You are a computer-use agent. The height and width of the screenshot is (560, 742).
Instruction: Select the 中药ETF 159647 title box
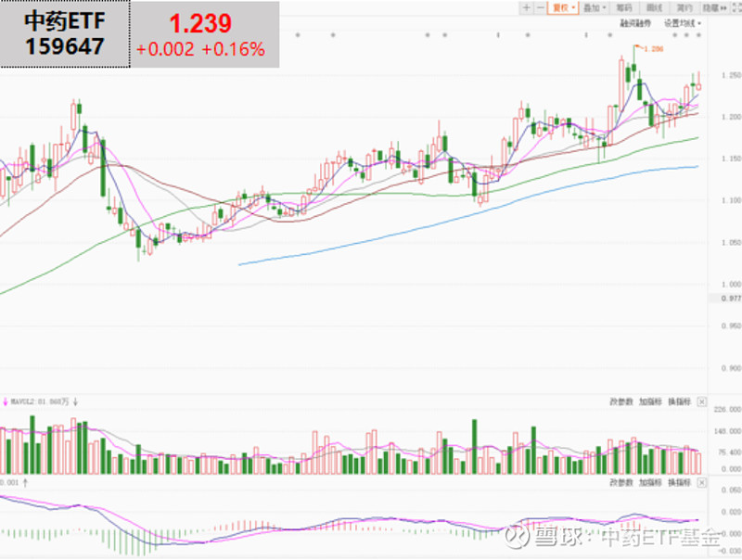[x=65, y=33]
